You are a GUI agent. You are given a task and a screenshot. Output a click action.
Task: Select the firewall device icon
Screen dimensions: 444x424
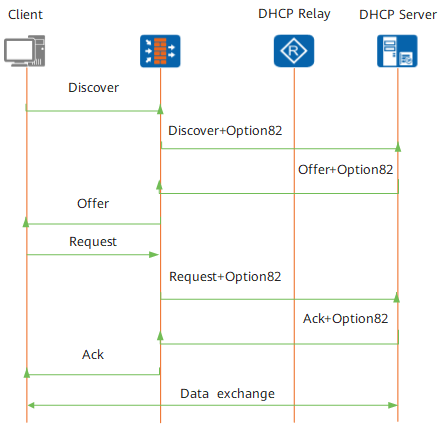click(x=160, y=51)
